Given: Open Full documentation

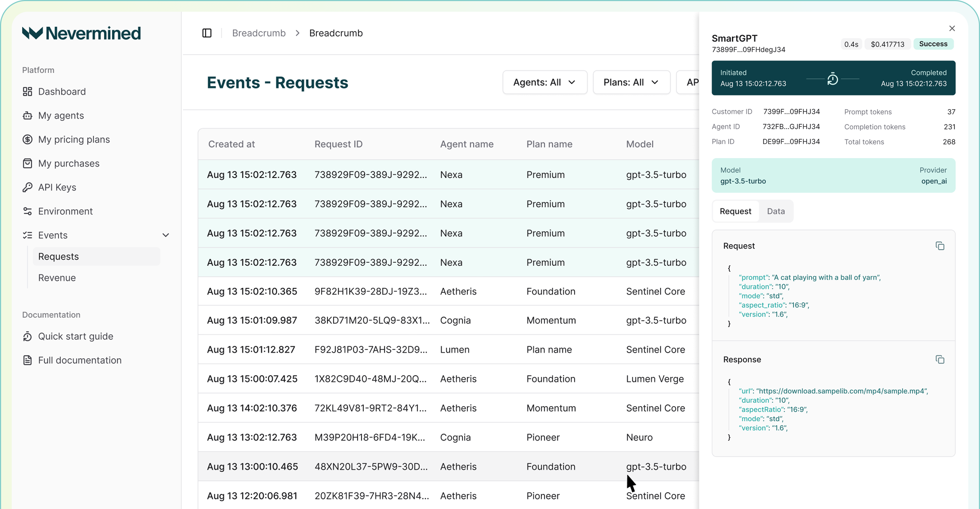Looking at the screenshot, I should coord(80,360).
